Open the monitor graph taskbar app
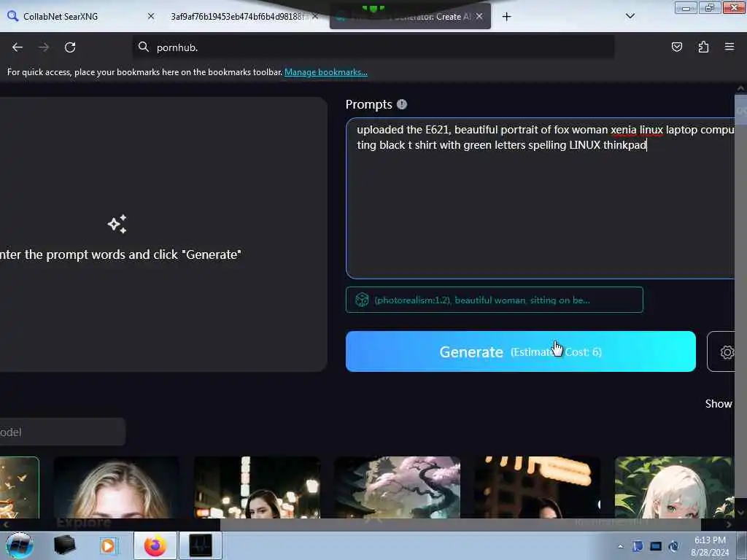The image size is (747, 560). (201, 545)
